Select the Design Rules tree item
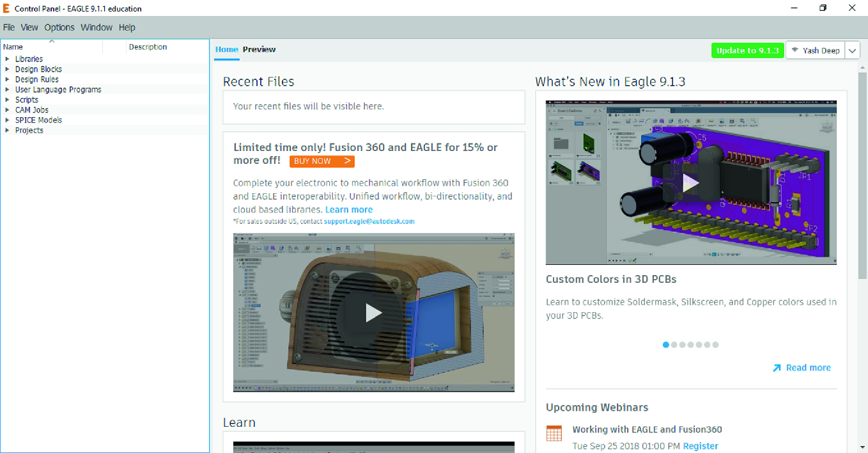 click(x=37, y=79)
